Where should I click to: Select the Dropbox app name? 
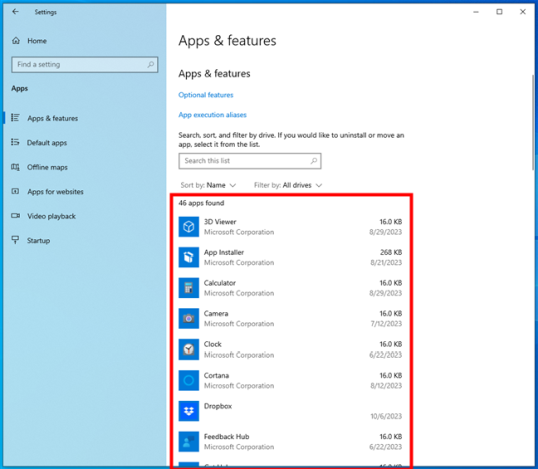[x=218, y=406]
